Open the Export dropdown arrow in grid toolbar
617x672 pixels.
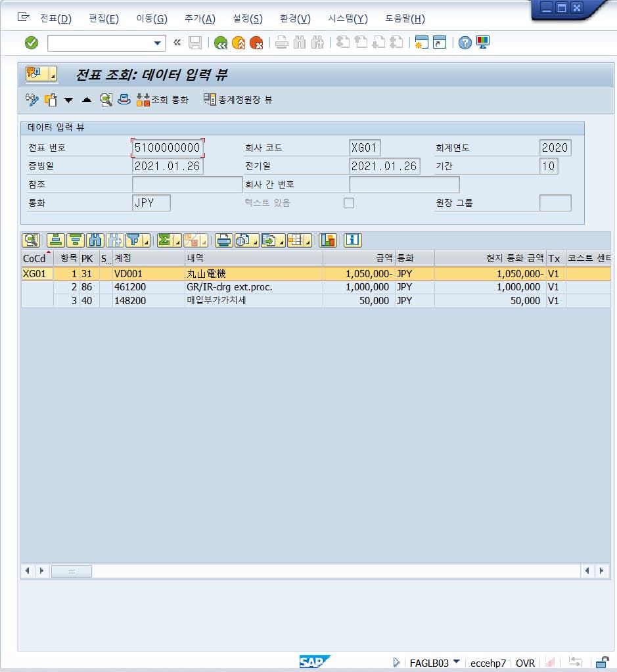pyautogui.click(x=281, y=241)
